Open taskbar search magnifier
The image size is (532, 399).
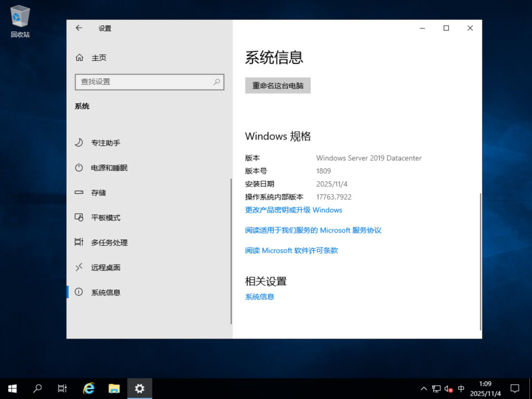(x=37, y=389)
